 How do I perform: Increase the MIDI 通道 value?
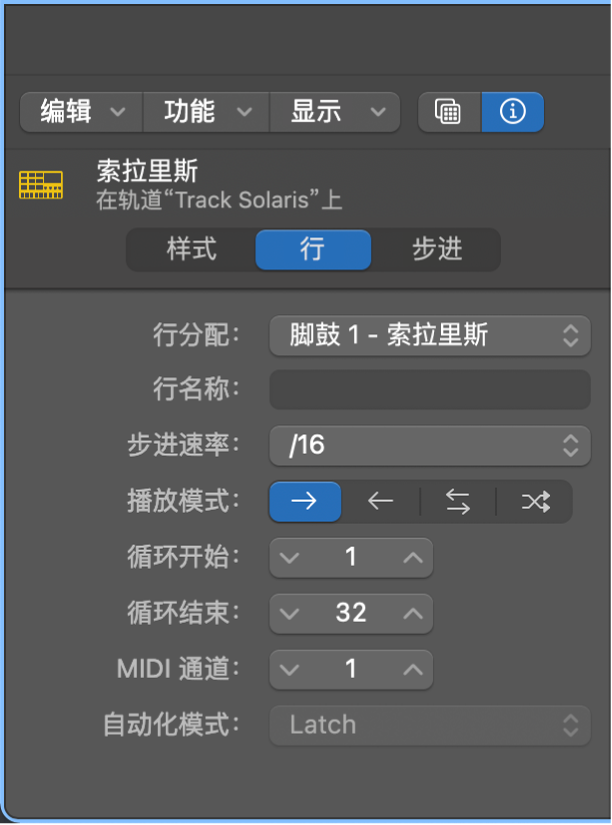click(413, 669)
